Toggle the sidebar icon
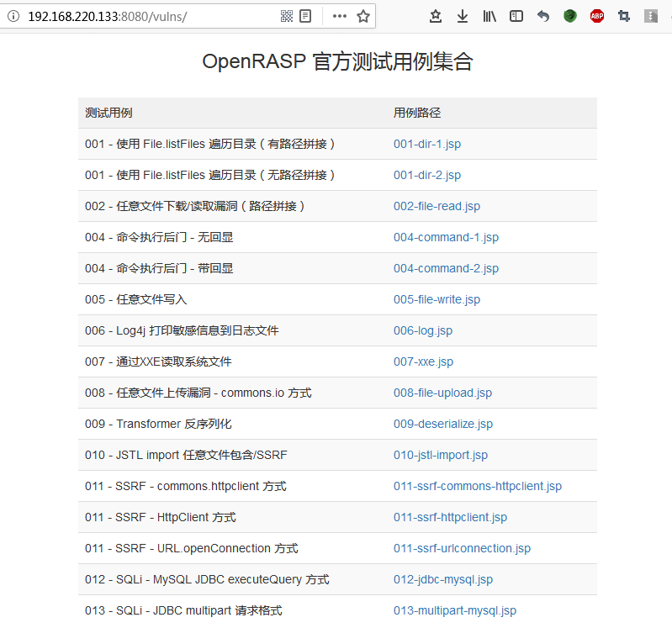Screen dimensions: 672x628 point(516,16)
